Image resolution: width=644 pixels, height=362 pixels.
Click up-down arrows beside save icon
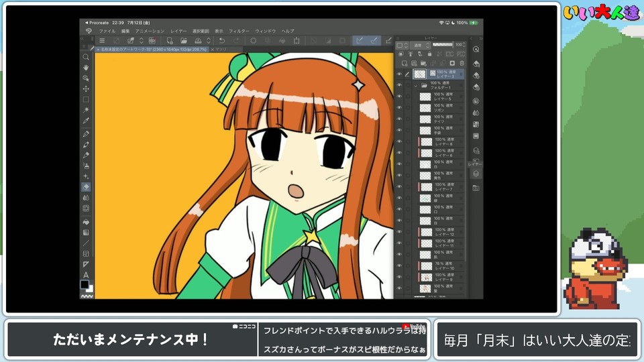coord(208,41)
